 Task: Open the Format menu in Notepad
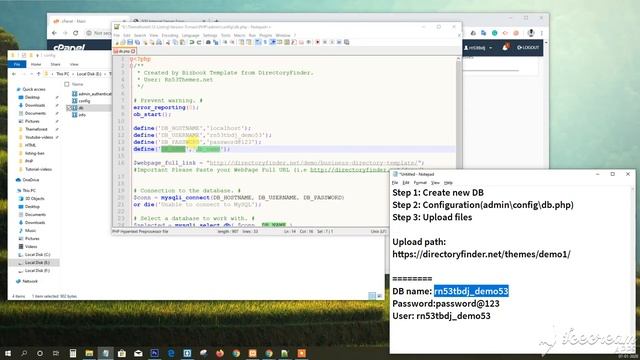point(420,183)
